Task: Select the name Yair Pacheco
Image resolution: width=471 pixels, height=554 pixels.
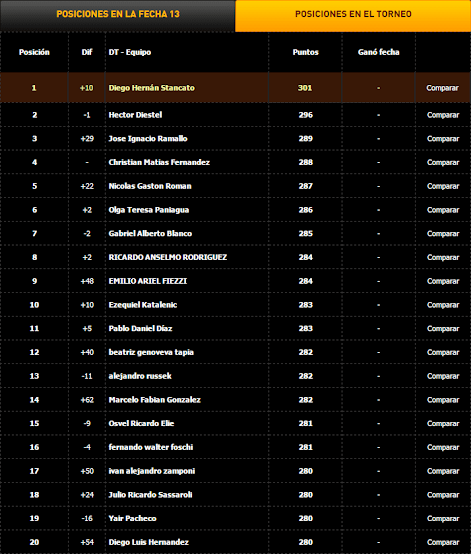Action: pyautogui.click(x=133, y=518)
